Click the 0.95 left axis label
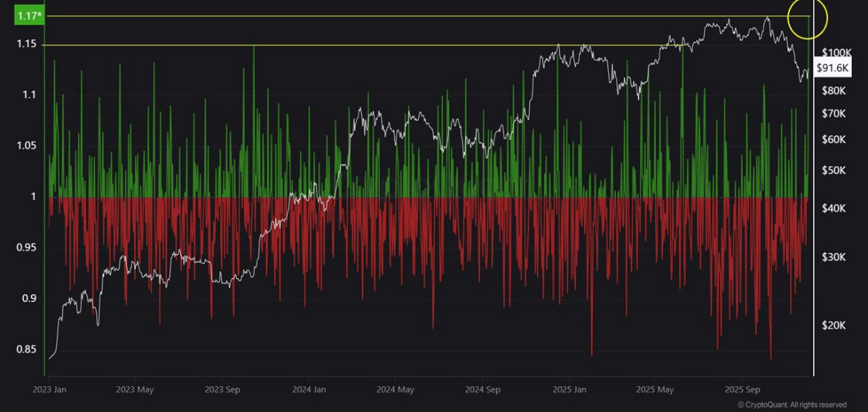The width and height of the screenshot is (868, 412). click(x=27, y=247)
